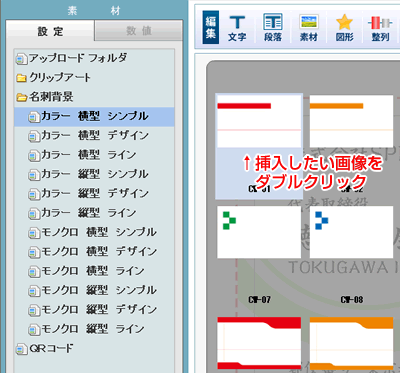This screenshot has height=373, width=400.
Task: Click icon beside カラー 横型 デザイン
Action: point(34,136)
